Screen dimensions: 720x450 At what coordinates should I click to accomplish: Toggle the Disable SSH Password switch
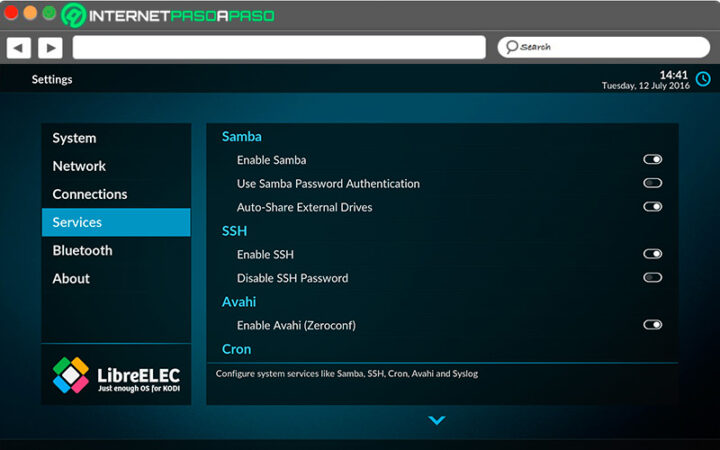[x=652, y=277]
